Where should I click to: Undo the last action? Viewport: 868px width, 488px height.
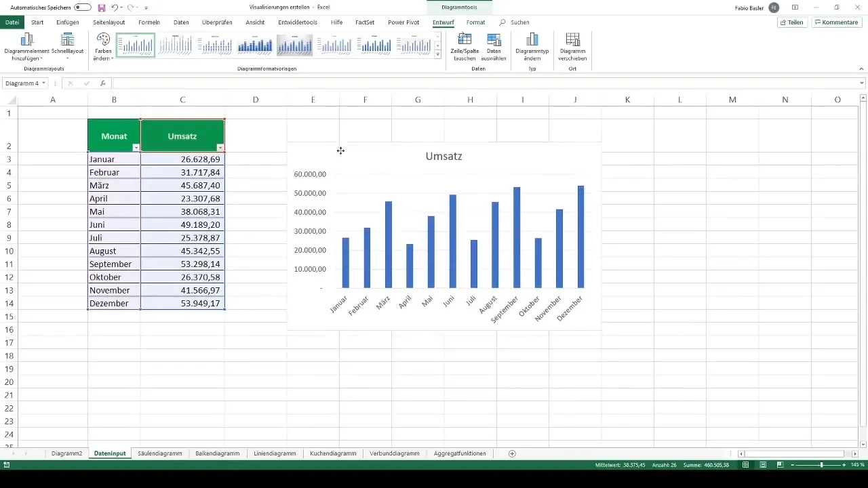(x=114, y=7)
